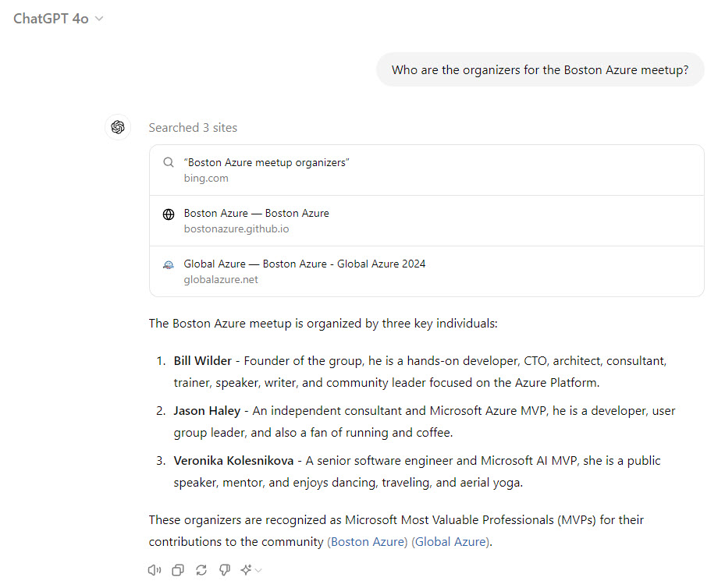Click the Global Azure site favicon
This screenshot has width=725, height=588.
169,265
